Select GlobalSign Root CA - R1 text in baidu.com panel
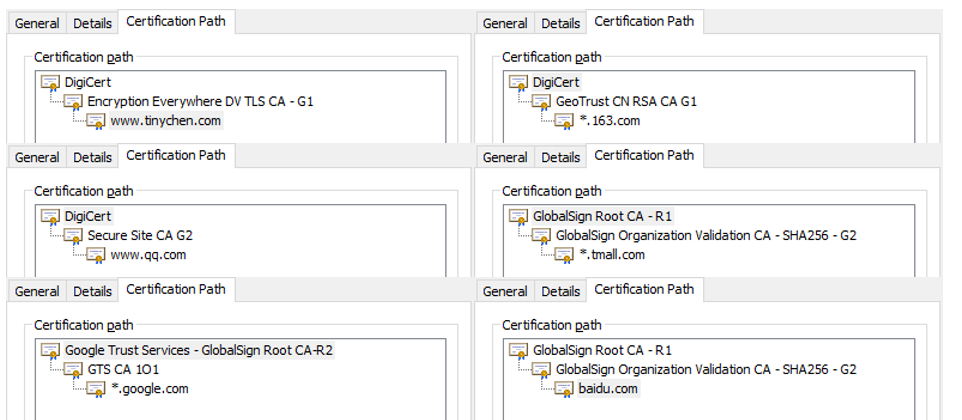Image resolution: width=962 pixels, height=420 pixels. pyautogui.click(x=602, y=350)
